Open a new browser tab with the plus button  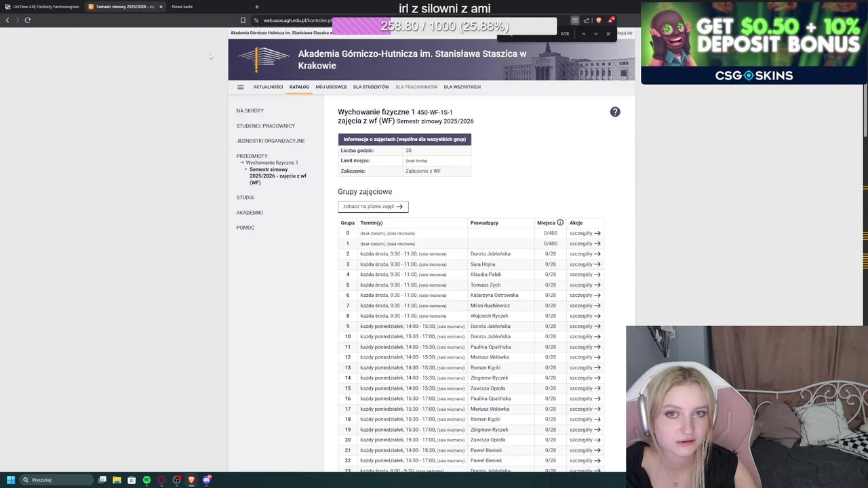256,7
